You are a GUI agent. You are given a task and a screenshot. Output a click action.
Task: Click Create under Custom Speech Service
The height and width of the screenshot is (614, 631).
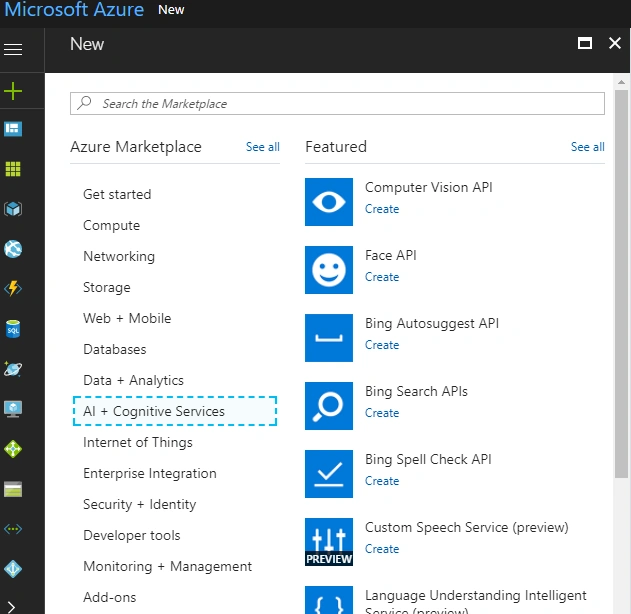pyautogui.click(x=382, y=549)
